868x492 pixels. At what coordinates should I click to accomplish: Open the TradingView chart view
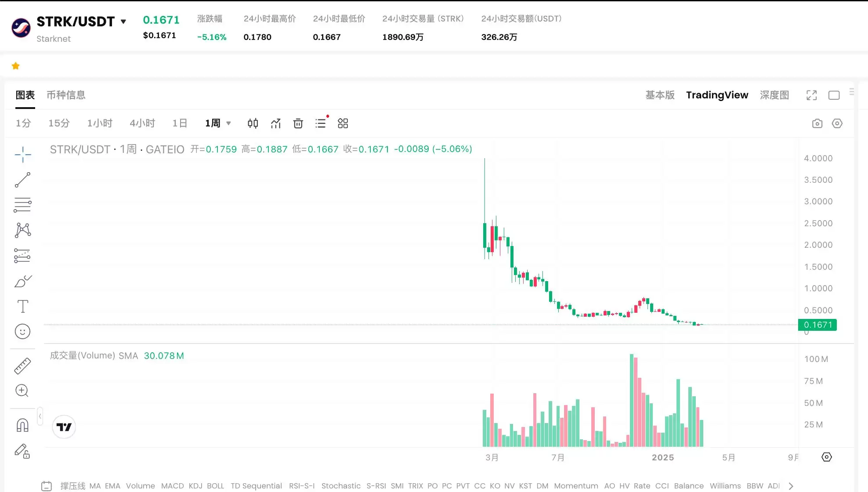(717, 95)
